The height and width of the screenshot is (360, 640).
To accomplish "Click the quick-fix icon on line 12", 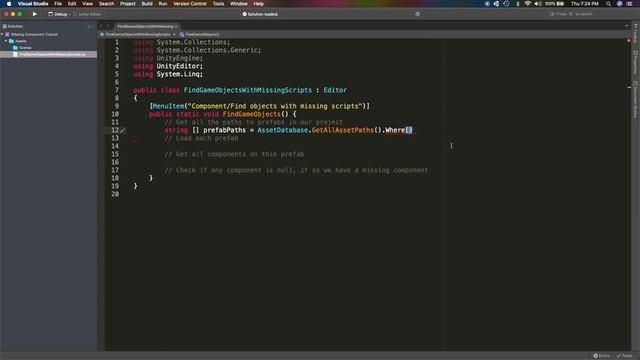I will (122, 130).
